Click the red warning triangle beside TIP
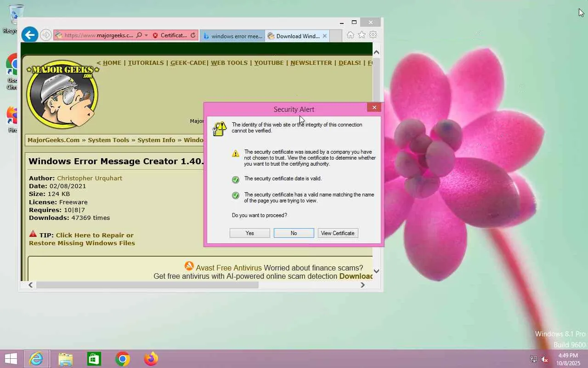Image resolution: width=588 pixels, height=368 pixels. point(33,234)
